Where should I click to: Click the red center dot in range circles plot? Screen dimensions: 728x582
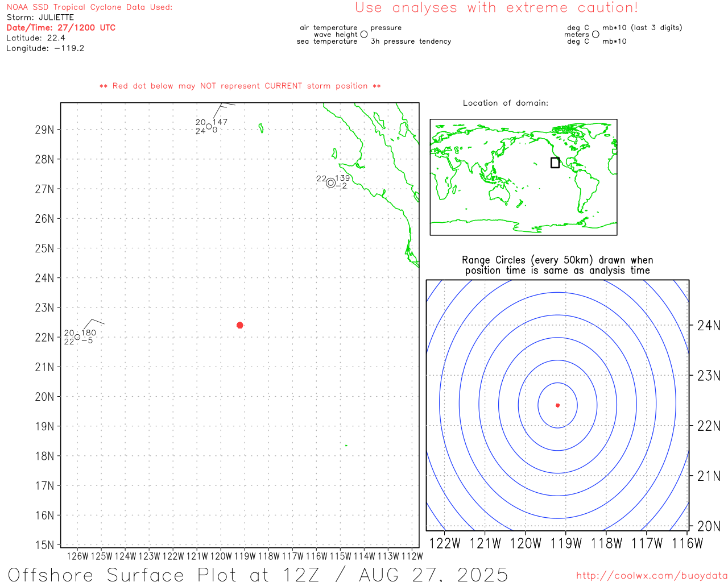[x=558, y=405]
